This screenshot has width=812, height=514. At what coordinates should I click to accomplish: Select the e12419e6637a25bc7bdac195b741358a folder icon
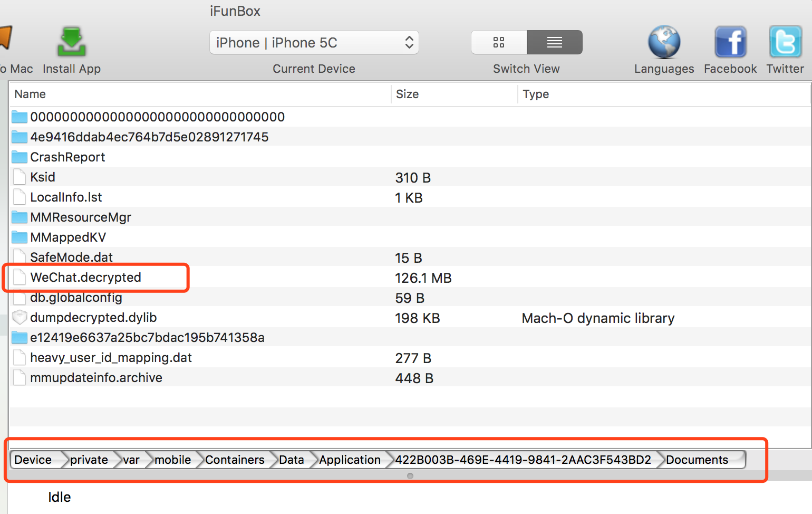coord(20,337)
